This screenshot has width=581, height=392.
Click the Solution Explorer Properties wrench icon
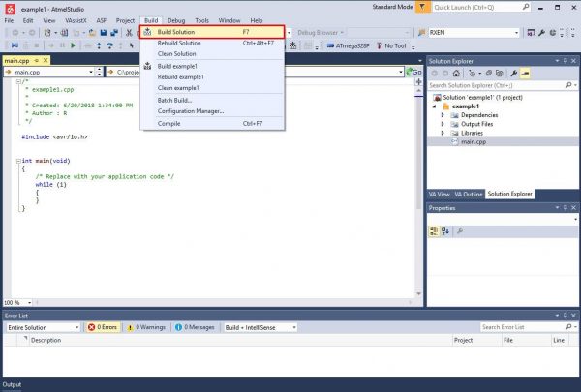pos(513,73)
